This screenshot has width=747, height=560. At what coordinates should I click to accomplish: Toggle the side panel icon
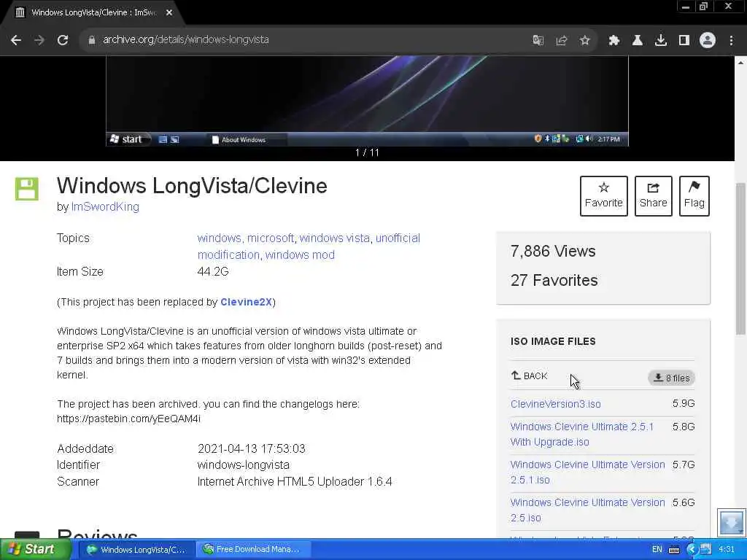click(684, 40)
